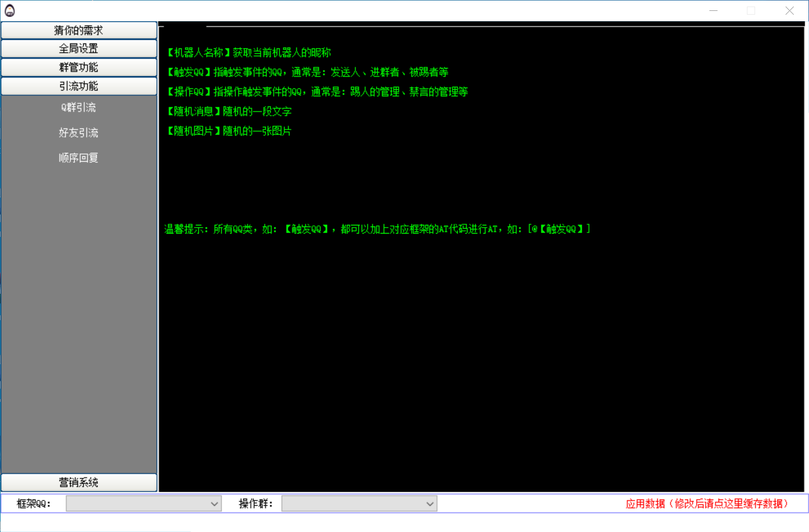Open the 营销系统 section

coord(79,482)
